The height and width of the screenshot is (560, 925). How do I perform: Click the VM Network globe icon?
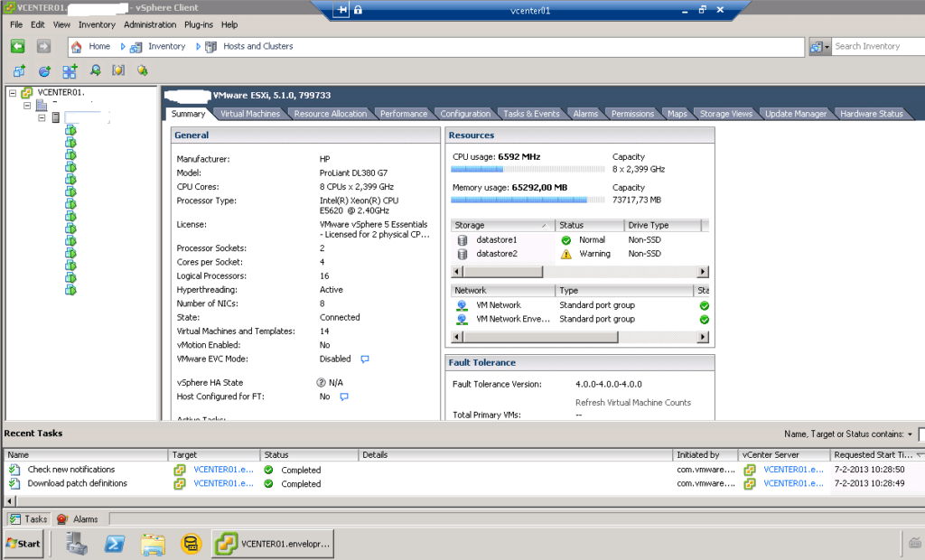pyautogui.click(x=462, y=305)
